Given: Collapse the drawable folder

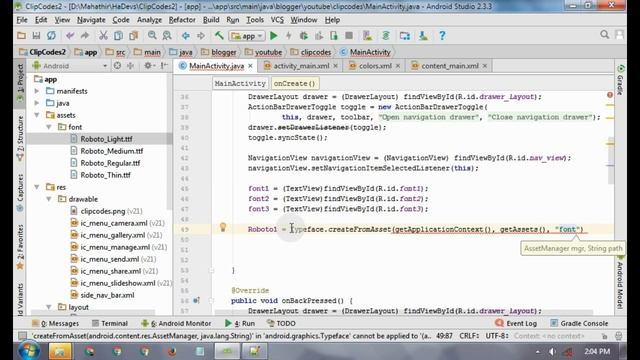Looking at the screenshot, I should (49, 199).
